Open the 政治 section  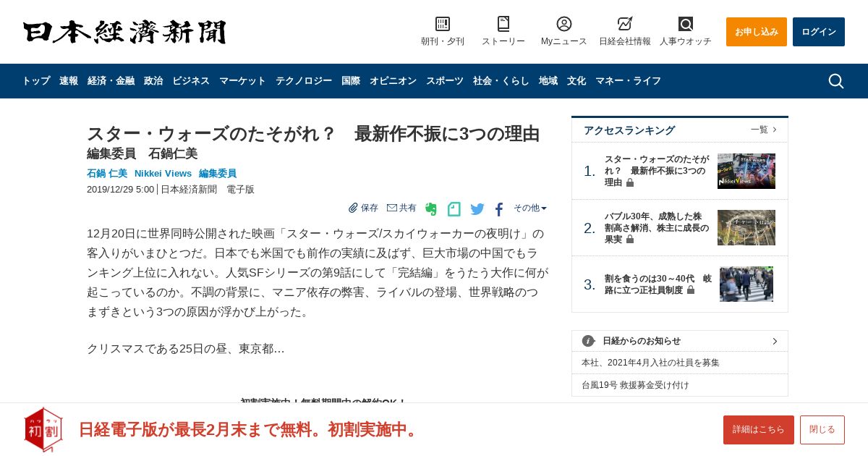(153, 81)
